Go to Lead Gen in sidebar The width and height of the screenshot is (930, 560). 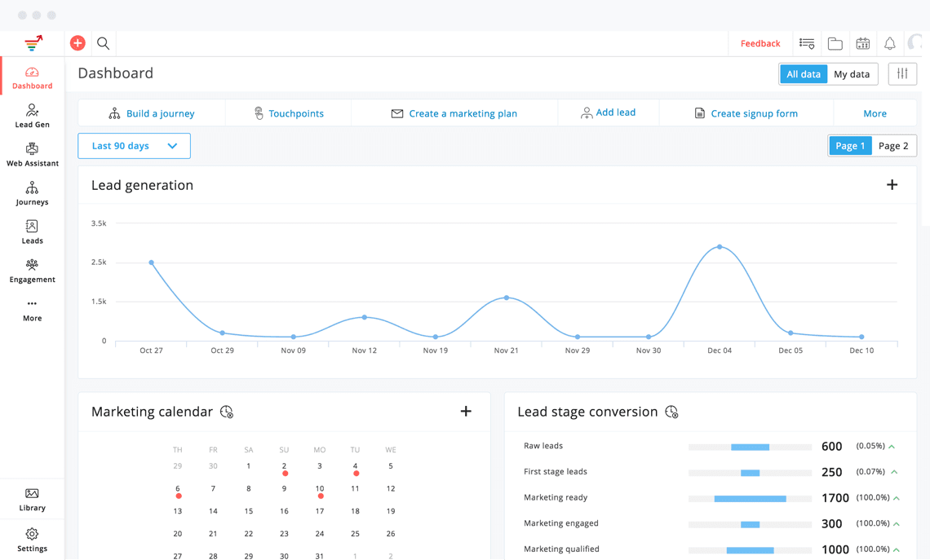(x=32, y=116)
